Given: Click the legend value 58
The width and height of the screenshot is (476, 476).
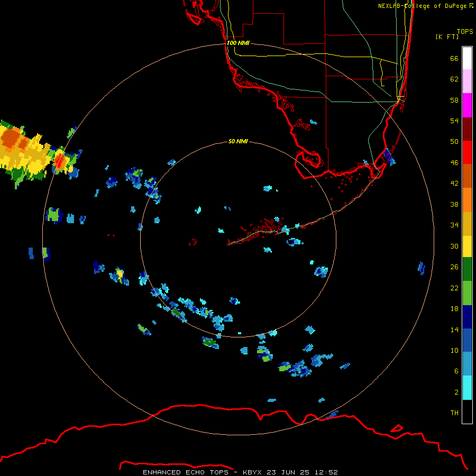Looking at the screenshot, I should click(x=454, y=100).
